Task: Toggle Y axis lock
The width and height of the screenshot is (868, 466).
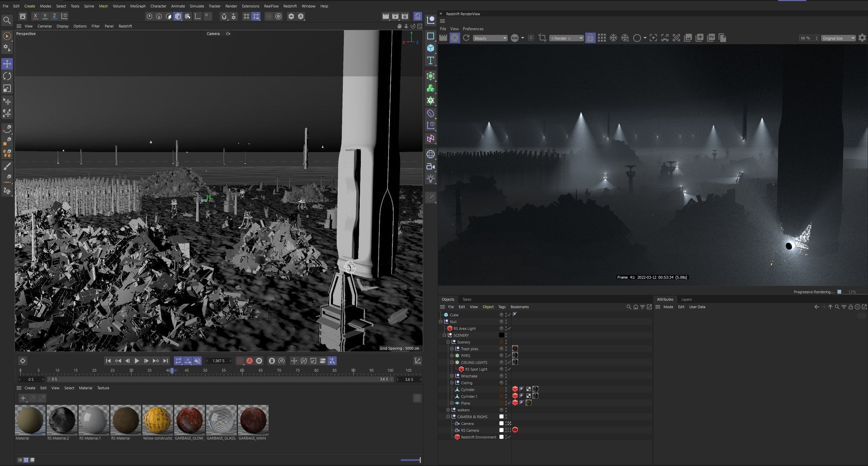Action: pos(45,16)
